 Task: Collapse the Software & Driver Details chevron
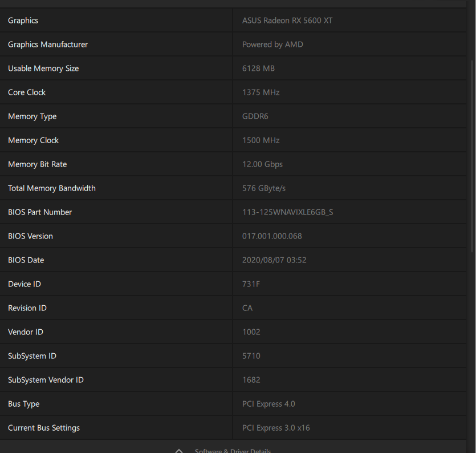click(179, 450)
